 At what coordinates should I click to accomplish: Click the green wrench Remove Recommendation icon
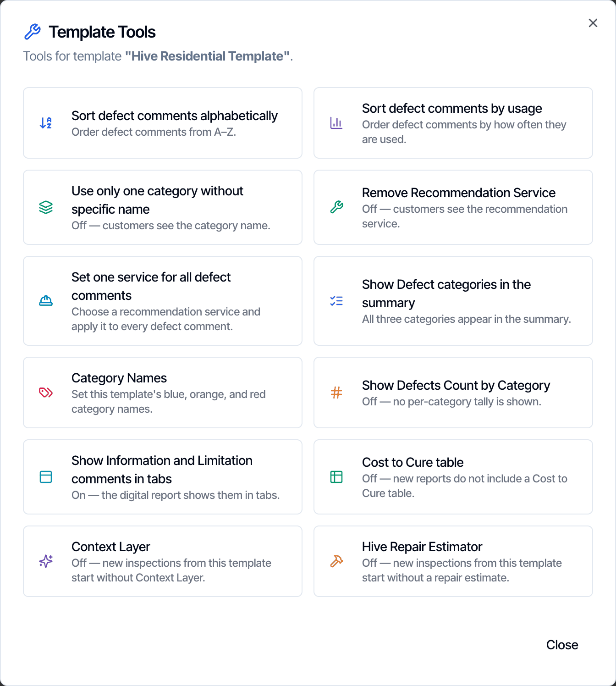point(336,207)
